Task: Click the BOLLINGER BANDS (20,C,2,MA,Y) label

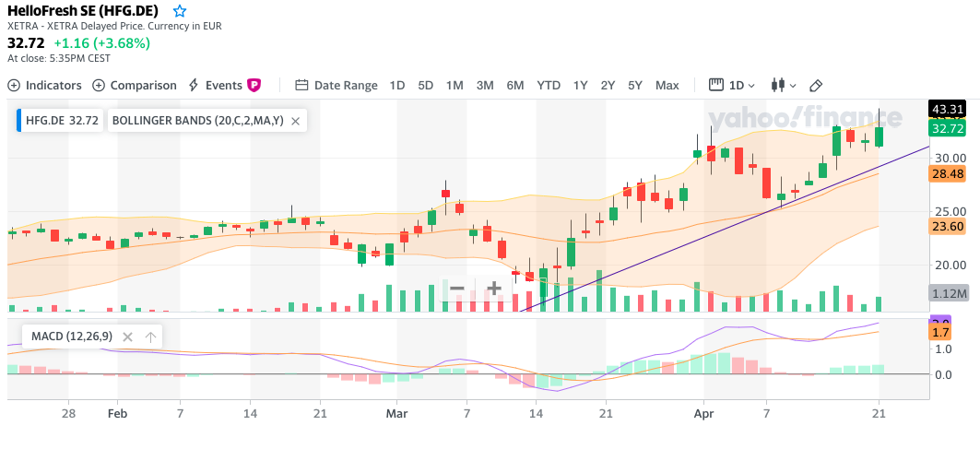Action: tap(197, 122)
